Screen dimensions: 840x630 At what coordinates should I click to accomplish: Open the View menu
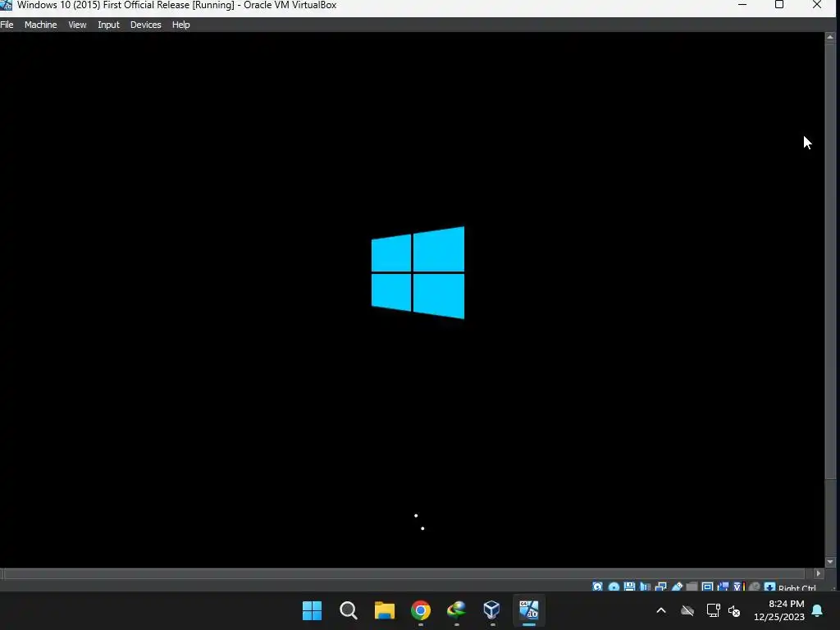(x=77, y=25)
